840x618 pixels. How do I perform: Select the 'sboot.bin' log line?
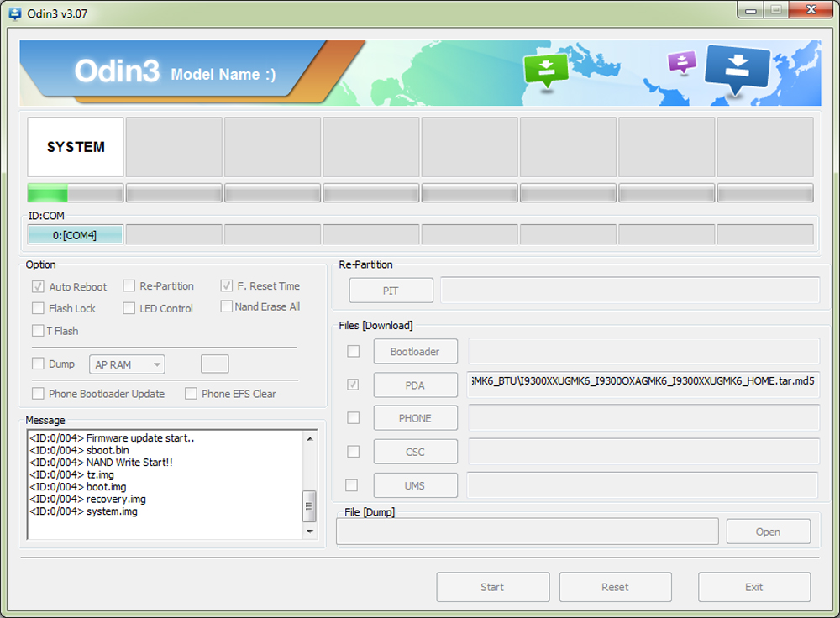coord(79,450)
